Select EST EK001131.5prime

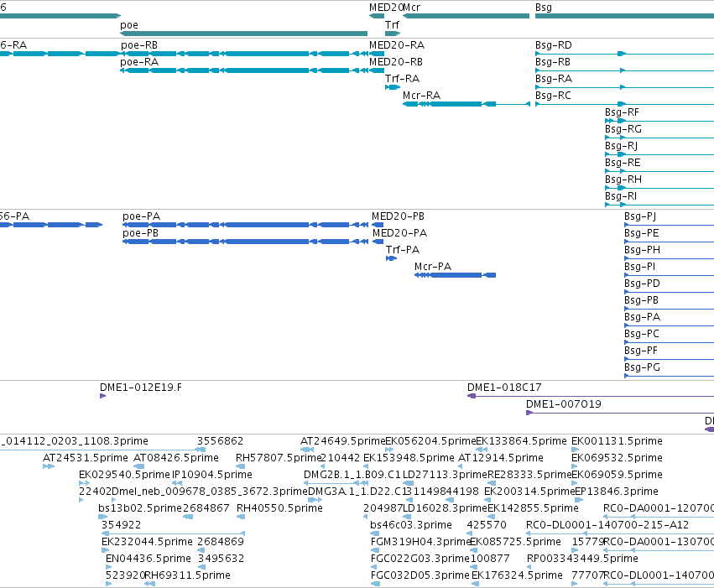(617, 441)
